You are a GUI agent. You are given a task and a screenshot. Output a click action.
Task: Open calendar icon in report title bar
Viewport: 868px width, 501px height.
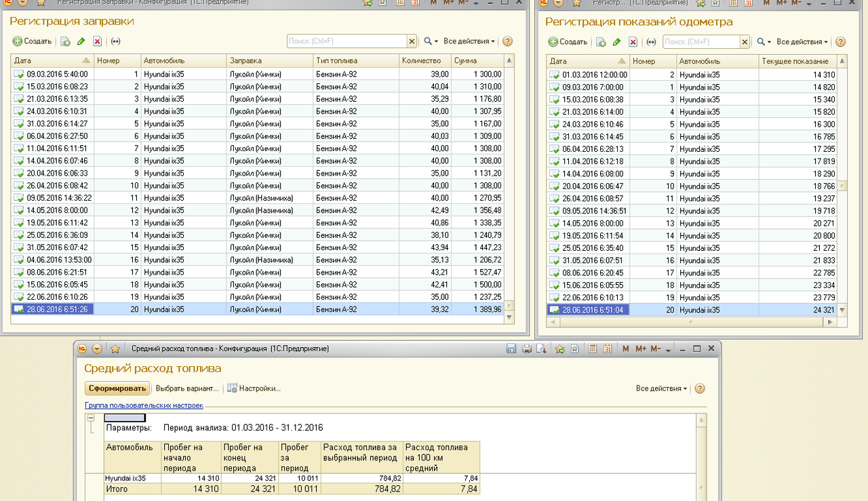(608, 348)
